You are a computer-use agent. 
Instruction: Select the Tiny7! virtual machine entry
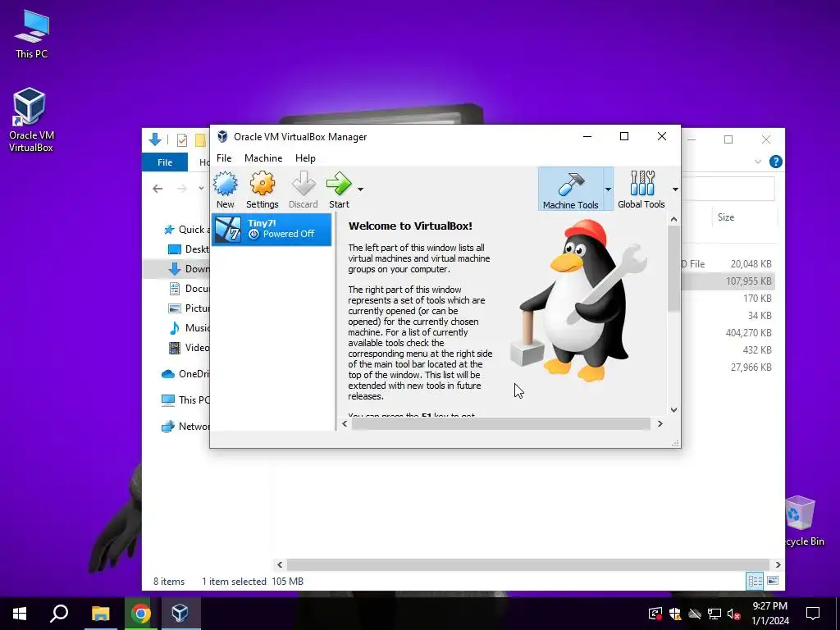pos(272,230)
